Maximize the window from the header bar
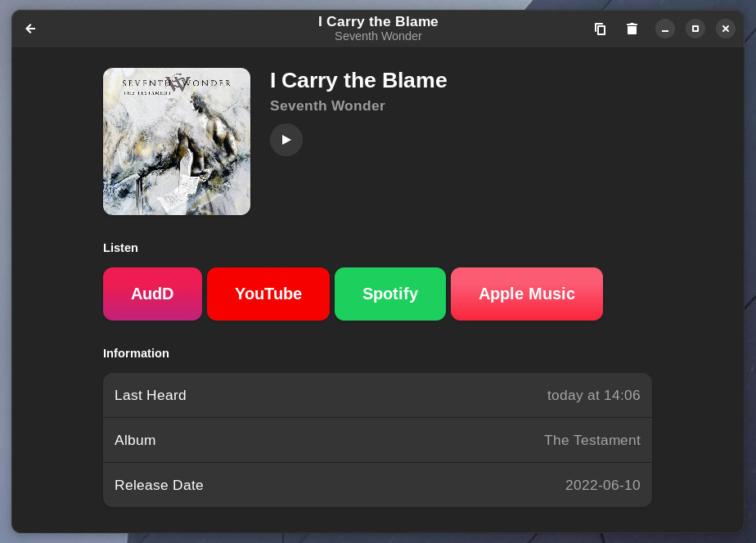This screenshot has height=543, width=756. [x=695, y=29]
